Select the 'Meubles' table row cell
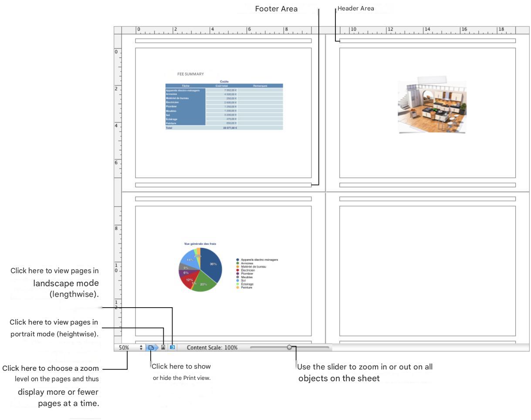 186,111
